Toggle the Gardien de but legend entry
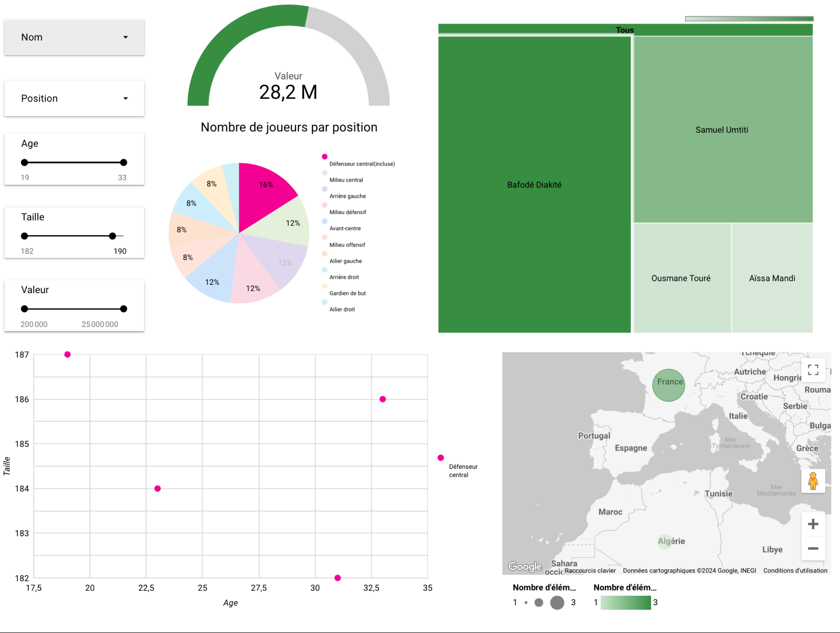 pos(348,293)
